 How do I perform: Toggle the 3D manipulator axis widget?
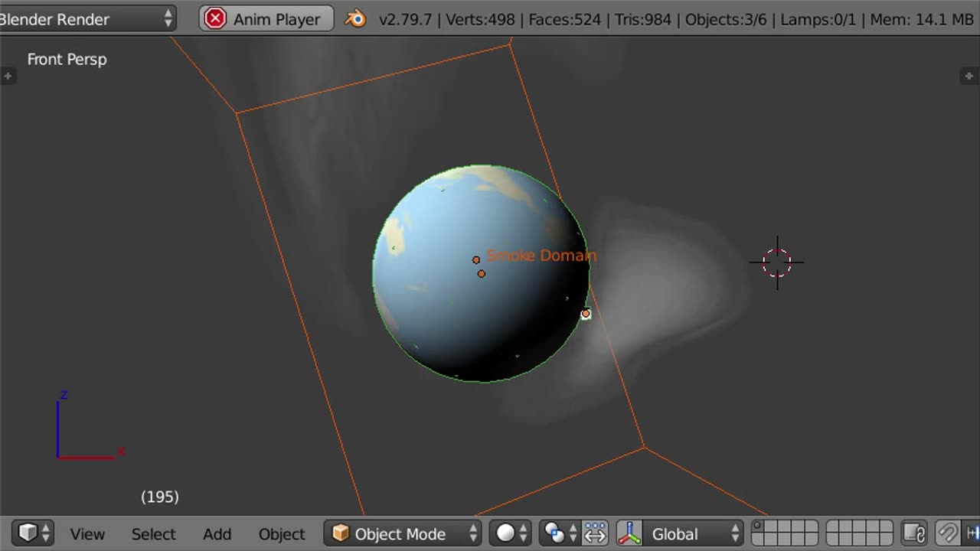pos(629,533)
